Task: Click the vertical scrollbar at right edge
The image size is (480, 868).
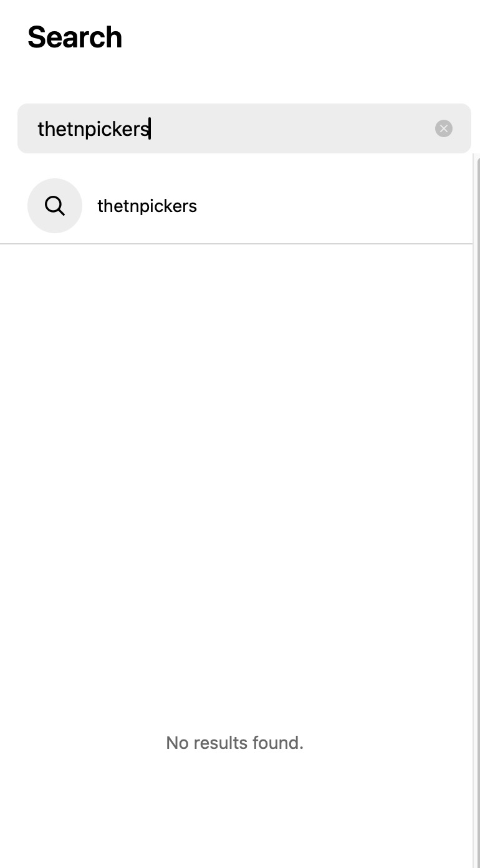Action: pyautogui.click(x=476, y=511)
